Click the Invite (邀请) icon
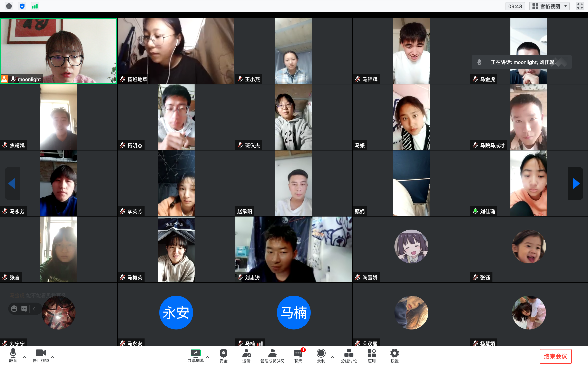 [246, 353]
